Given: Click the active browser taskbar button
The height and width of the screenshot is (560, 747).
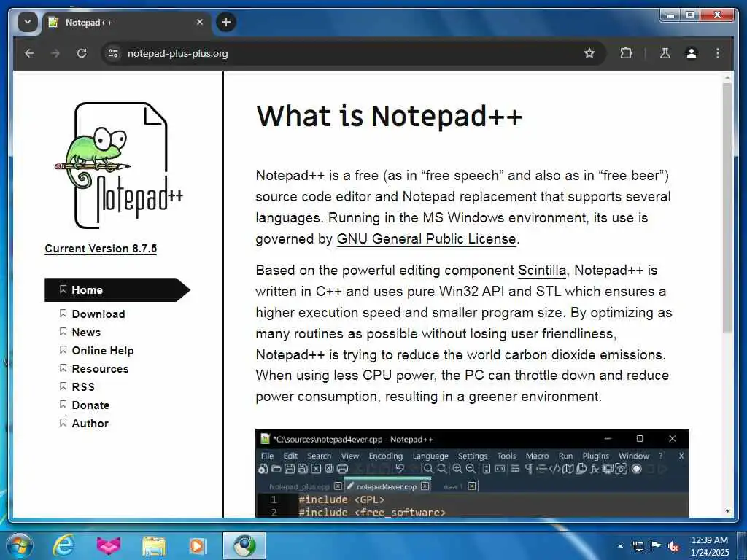Looking at the screenshot, I should tap(244, 545).
